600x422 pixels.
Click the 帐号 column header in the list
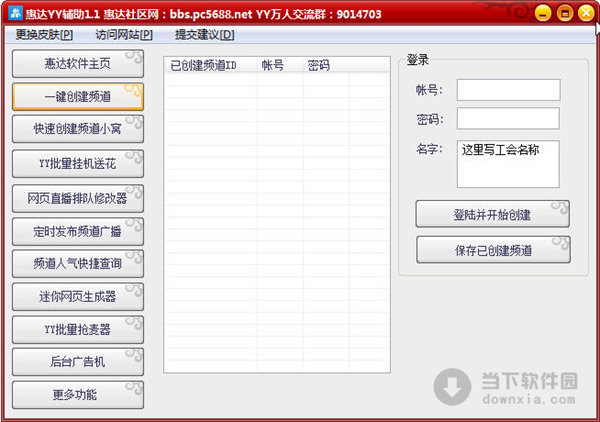(280, 65)
